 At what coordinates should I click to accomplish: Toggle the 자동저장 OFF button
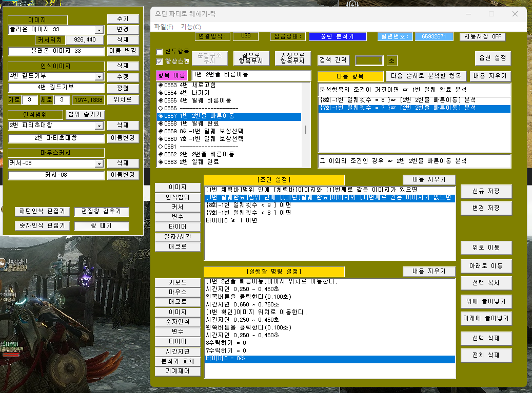tap(482, 37)
